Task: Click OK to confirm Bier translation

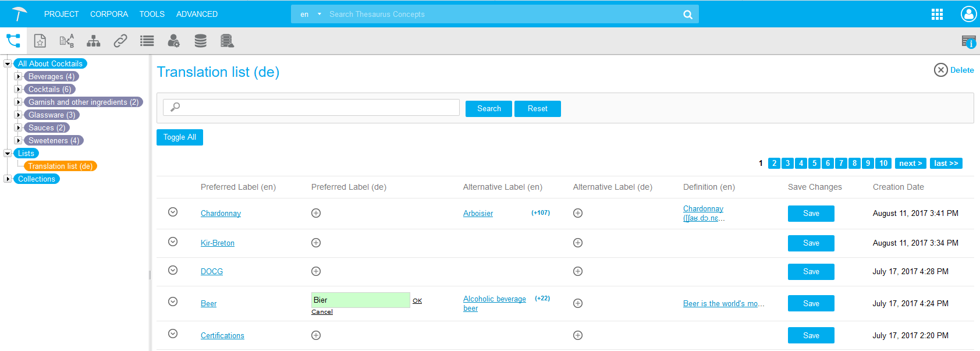Action: pyautogui.click(x=417, y=301)
